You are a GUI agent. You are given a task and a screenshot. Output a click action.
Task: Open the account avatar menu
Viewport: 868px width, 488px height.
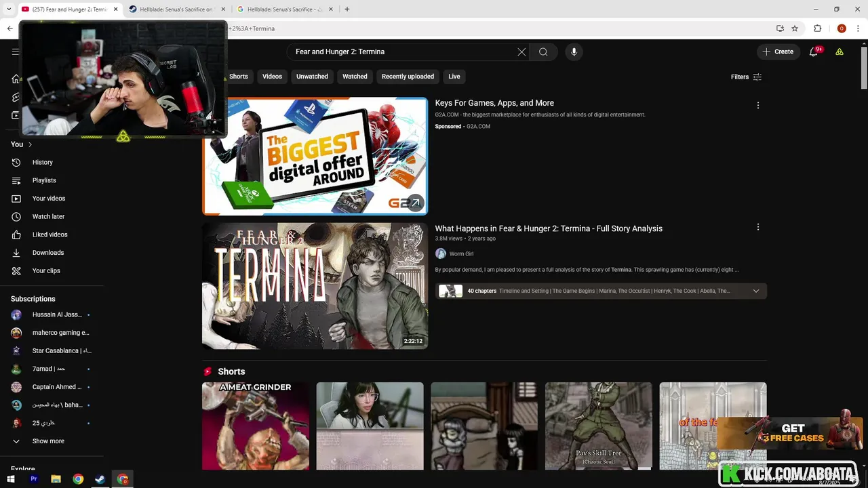(x=840, y=52)
